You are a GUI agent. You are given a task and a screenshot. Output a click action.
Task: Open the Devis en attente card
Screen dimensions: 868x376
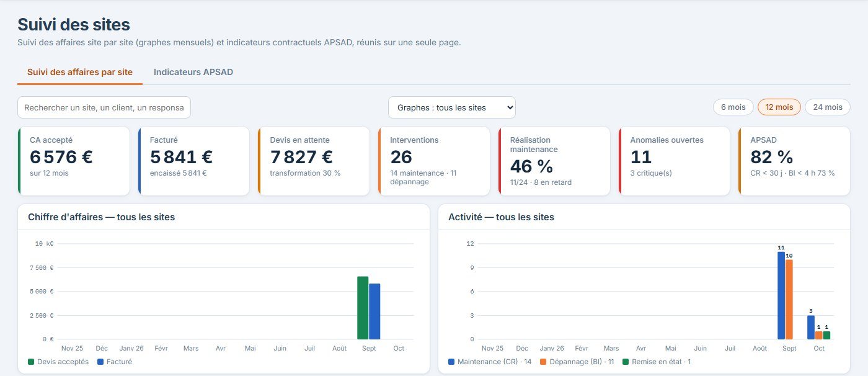pyautogui.click(x=314, y=161)
